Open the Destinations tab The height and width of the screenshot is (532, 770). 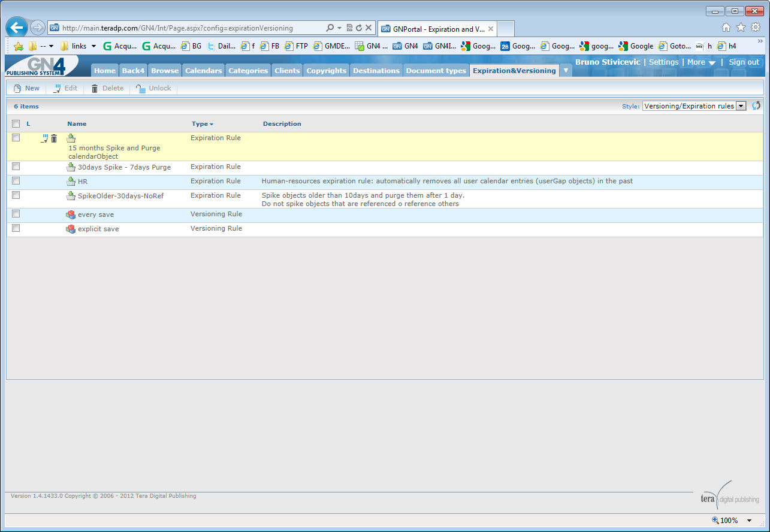tap(376, 71)
